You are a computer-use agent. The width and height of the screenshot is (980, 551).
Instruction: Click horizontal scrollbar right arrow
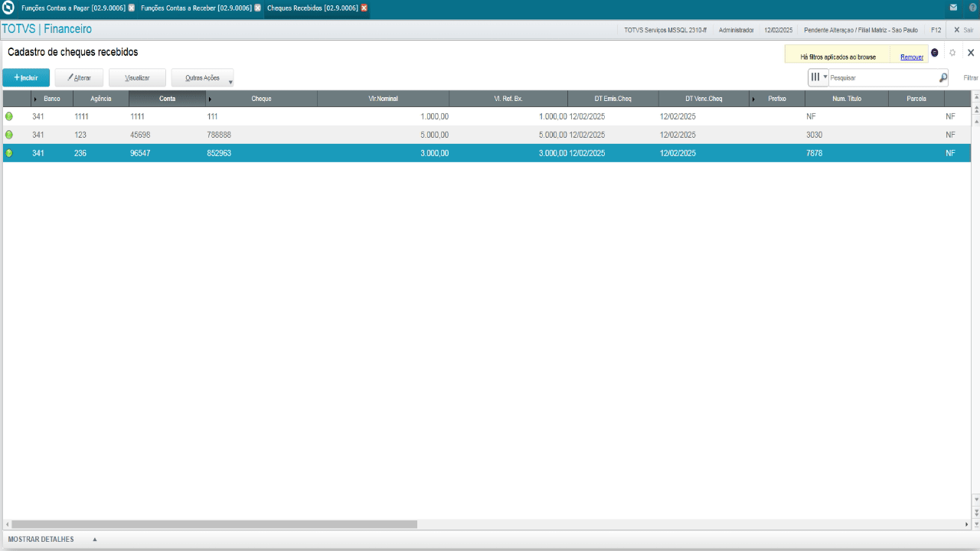(966, 525)
